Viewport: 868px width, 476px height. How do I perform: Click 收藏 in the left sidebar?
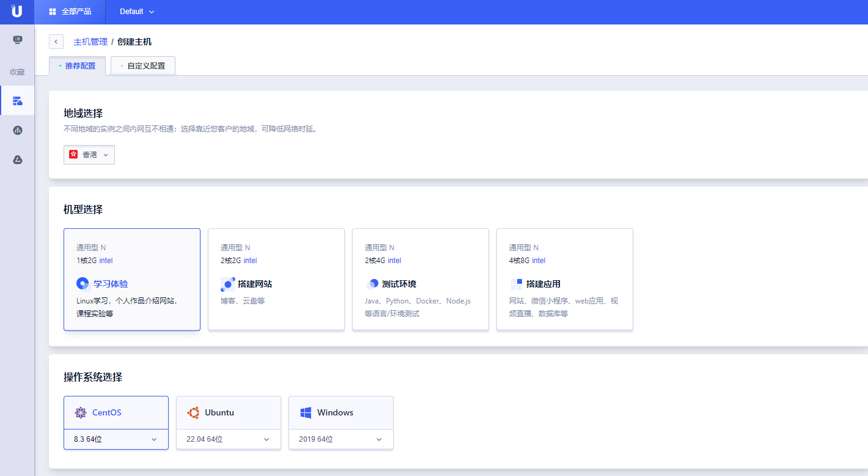[17, 72]
